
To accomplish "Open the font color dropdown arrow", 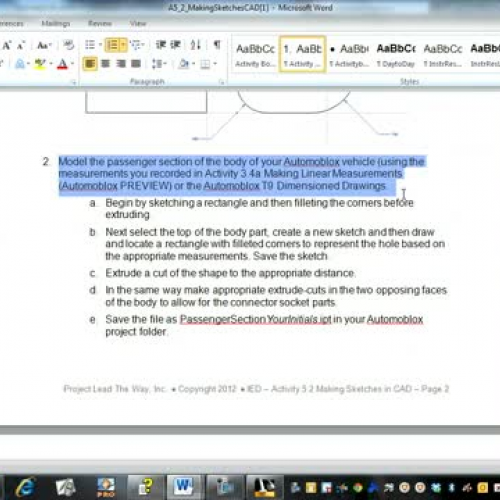I will click(72, 63).
